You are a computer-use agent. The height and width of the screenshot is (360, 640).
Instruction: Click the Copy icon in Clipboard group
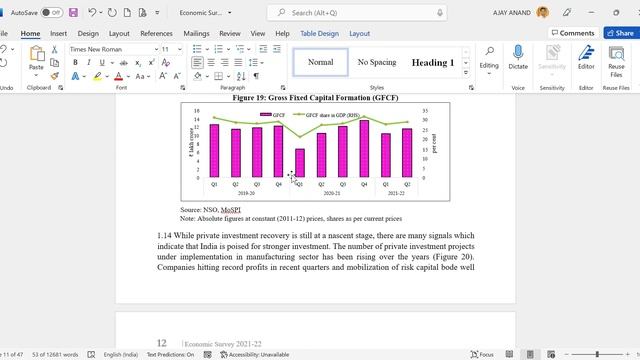coord(54,62)
